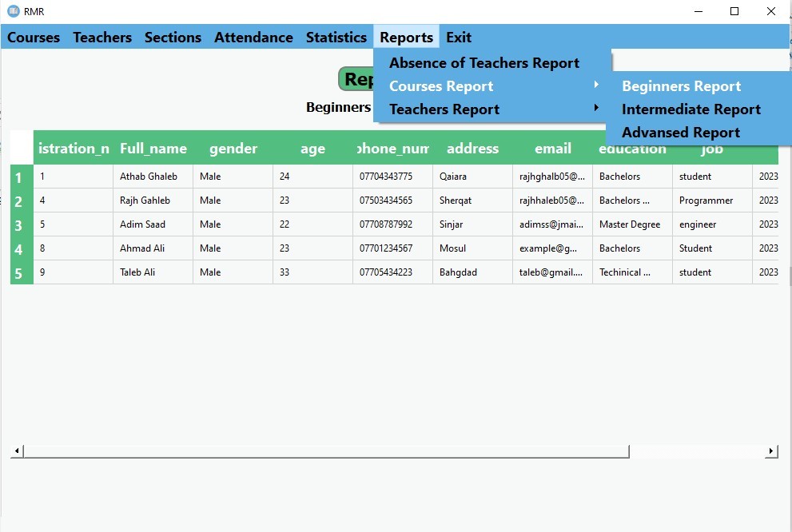
Task: Click the left arrow of horizontal scrollbar
Action: (17, 451)
